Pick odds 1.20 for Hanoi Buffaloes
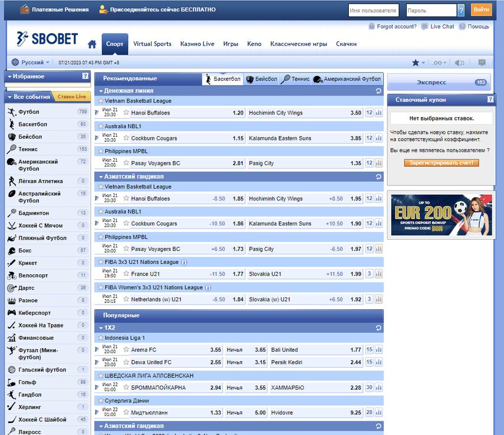Image resolution: width=504 pixels, height=435 pixels. 238,113
